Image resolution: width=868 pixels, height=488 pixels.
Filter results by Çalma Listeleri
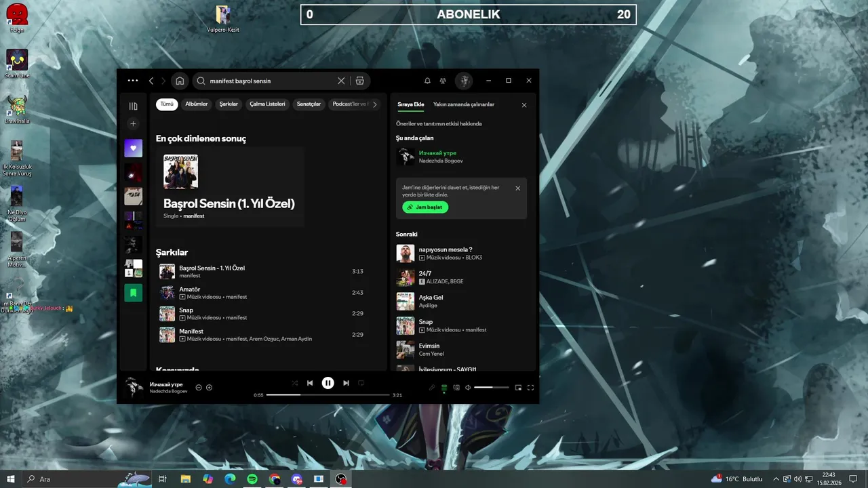click(x=268, y=104)
